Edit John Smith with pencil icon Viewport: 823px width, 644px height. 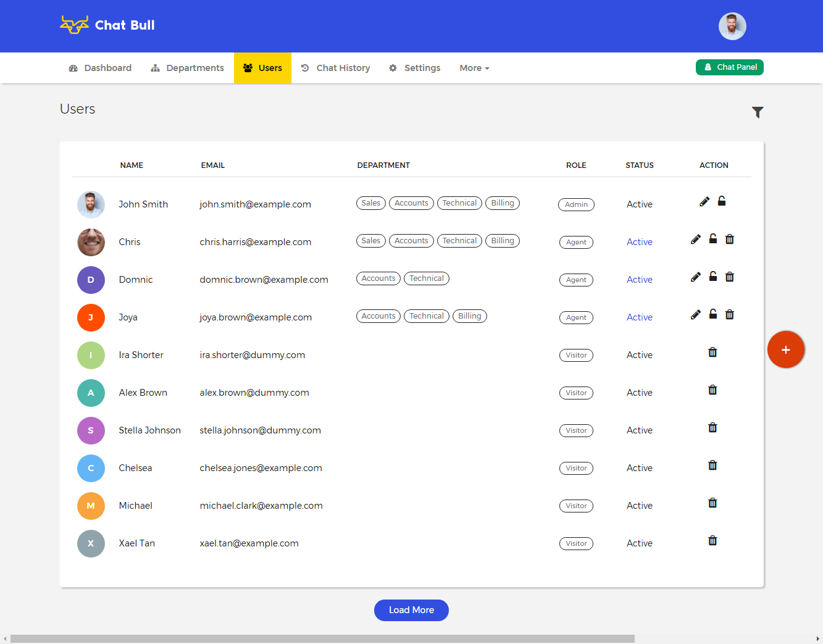(704, 202)
